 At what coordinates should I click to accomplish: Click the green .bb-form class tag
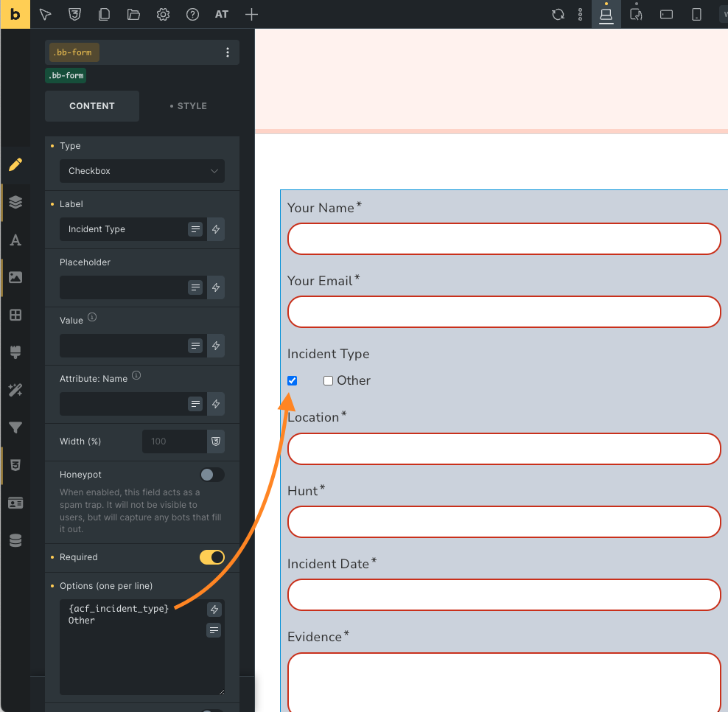click(66, 75)
